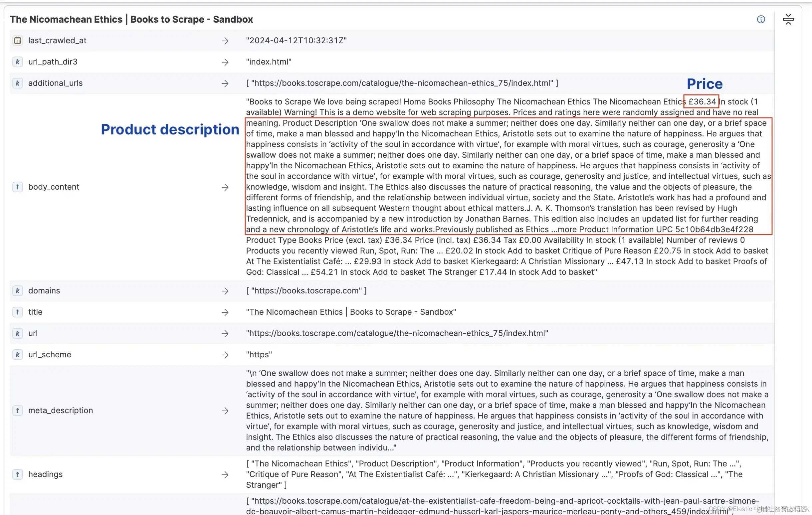Click text type icon beside body_content

pos(18,187)
